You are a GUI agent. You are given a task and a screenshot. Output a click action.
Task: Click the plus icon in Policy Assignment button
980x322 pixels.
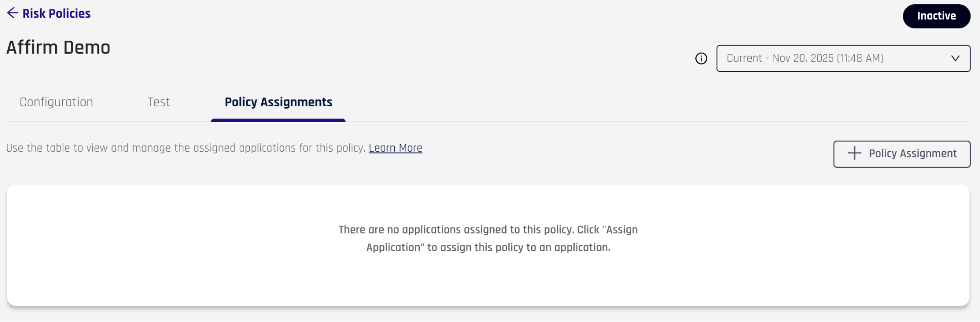click(854, 154)
